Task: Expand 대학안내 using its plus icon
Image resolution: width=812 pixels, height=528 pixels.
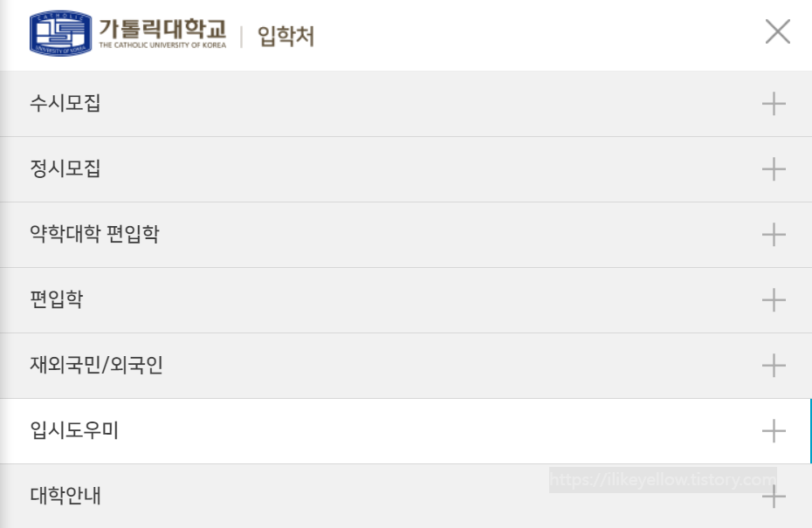Action: [774, 497]
